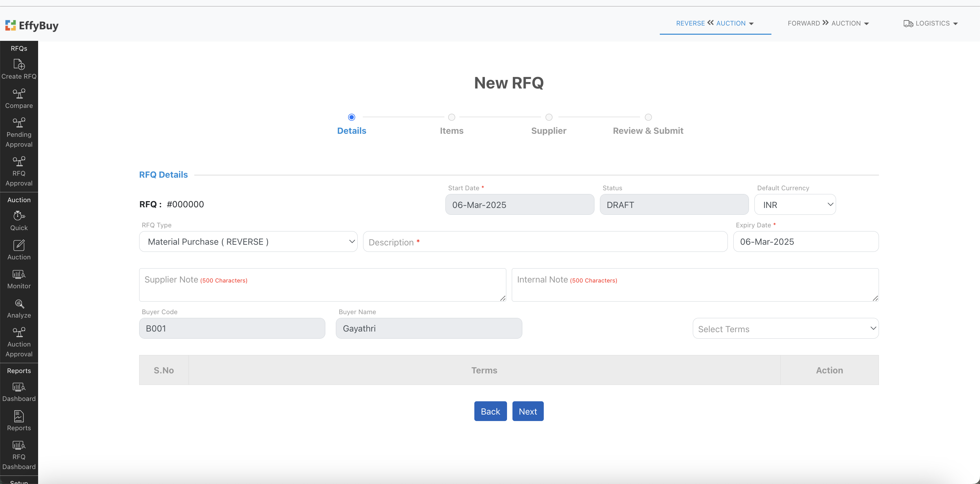Image resolution: width=980 pixels, height=484 pixels.
Task: Click into the Description field
Action: [545, 242]
